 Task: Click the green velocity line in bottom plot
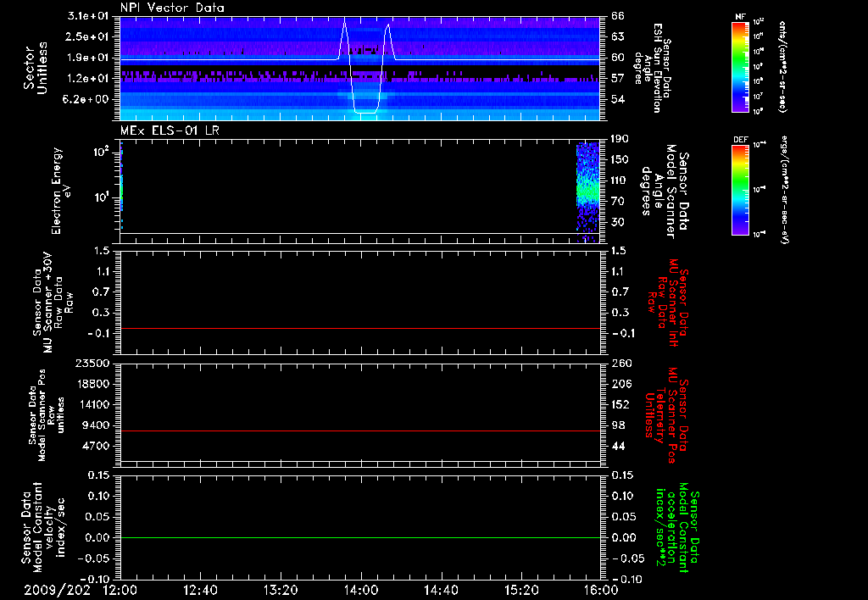click(x=360, y=537)
